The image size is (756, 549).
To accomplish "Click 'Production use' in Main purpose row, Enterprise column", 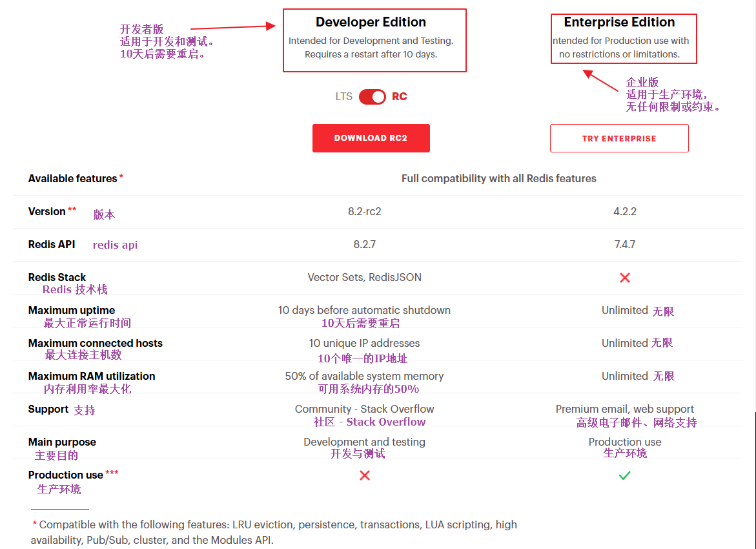I will [x=625, y=442].
